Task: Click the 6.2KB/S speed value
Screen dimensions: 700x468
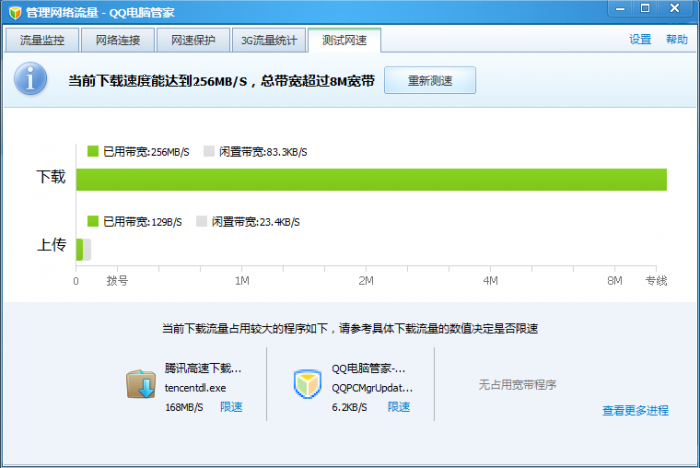Action: click(350, 407)
